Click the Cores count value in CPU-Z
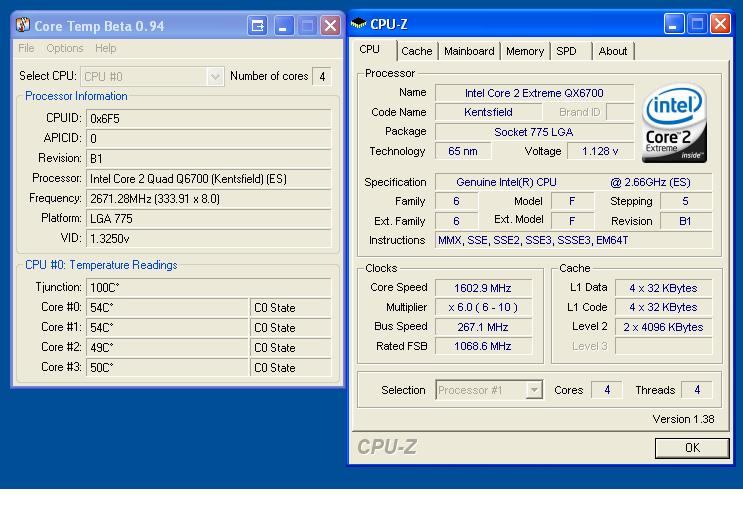The image size is (743, 512). [x=607, y=390]
